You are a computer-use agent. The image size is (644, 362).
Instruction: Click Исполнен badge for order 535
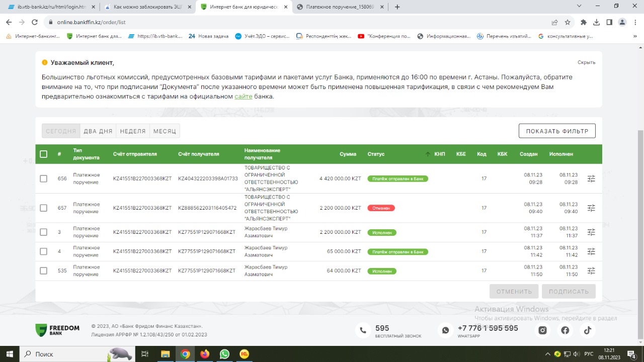pyautogui.click(x=382, y=271)
